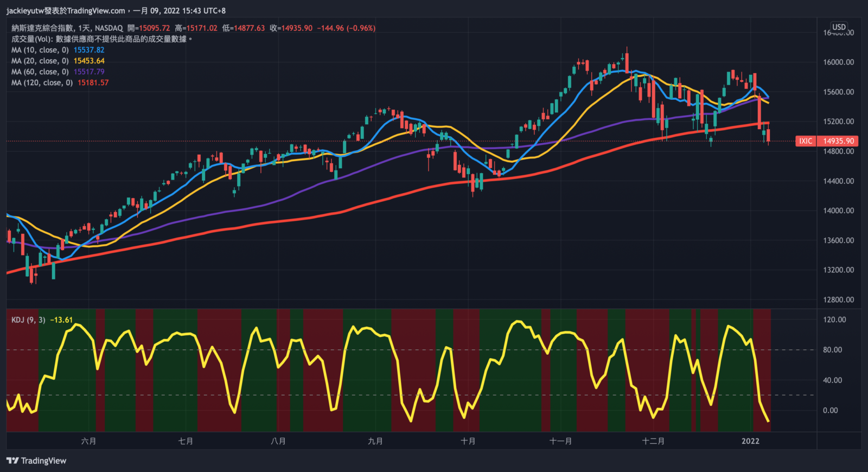Click the blue MA 10 value 15537.82
This screenshot has height=472, width=868.
click(x=89, y=50)
